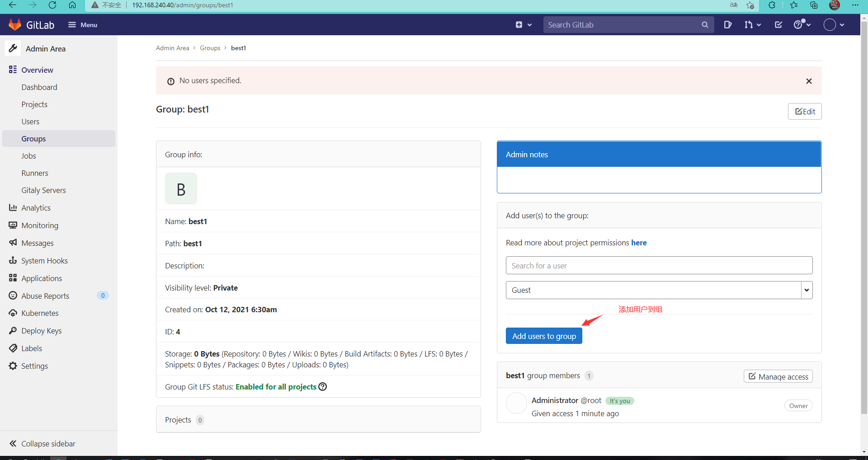The image size is (868, 460).
Task: Dismiss the No users specified alert
Action: click(809, 81)
